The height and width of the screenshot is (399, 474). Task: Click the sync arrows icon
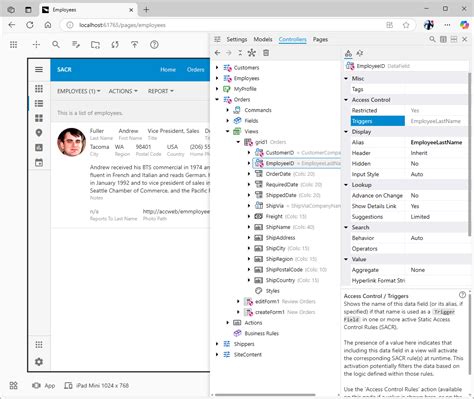(x=115, y=45)
